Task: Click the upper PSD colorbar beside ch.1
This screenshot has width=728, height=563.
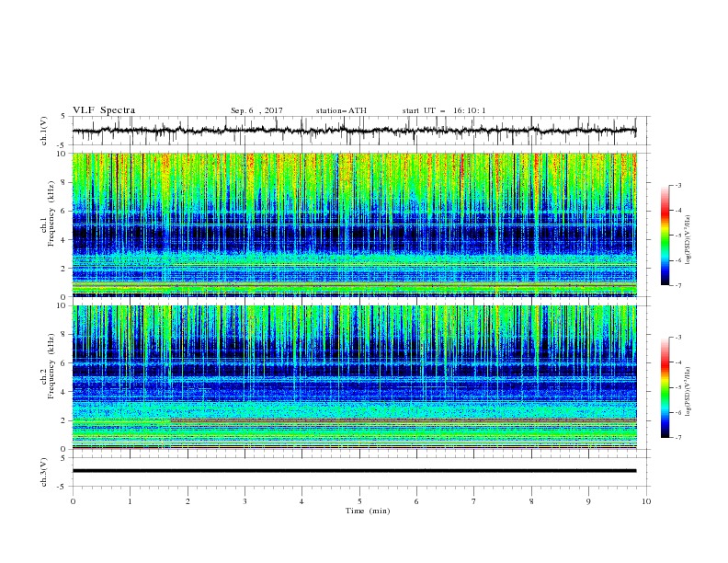Action: coord(665,236)
